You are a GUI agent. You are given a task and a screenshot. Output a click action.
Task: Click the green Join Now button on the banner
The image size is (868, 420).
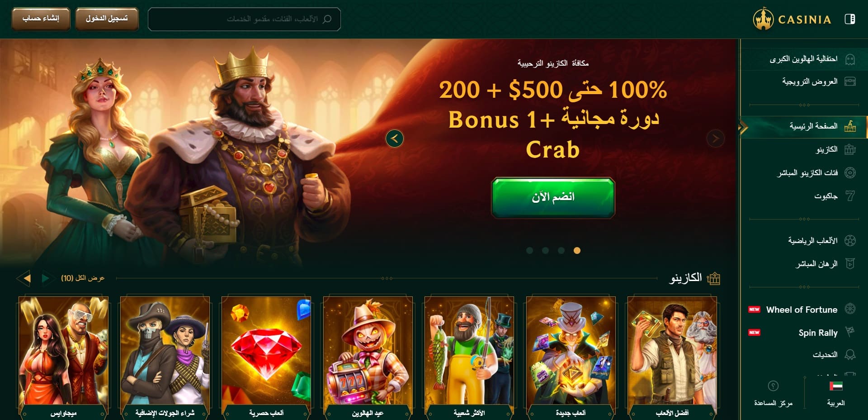(553, 197)
